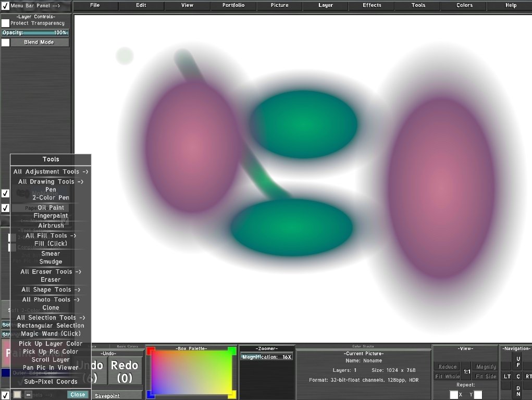Screen dimensions: 532x400
Task: Toggle the Blend Mode checkbox
Action: [5, 42]
